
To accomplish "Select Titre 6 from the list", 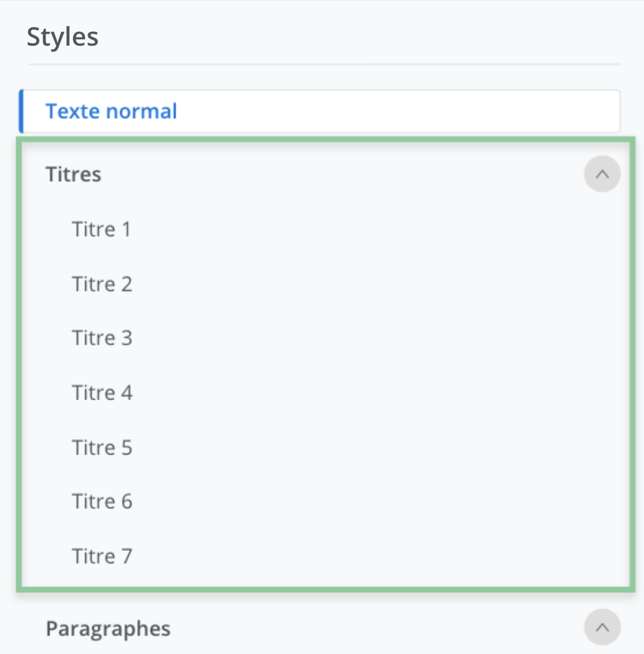I will tap(102, 501).
